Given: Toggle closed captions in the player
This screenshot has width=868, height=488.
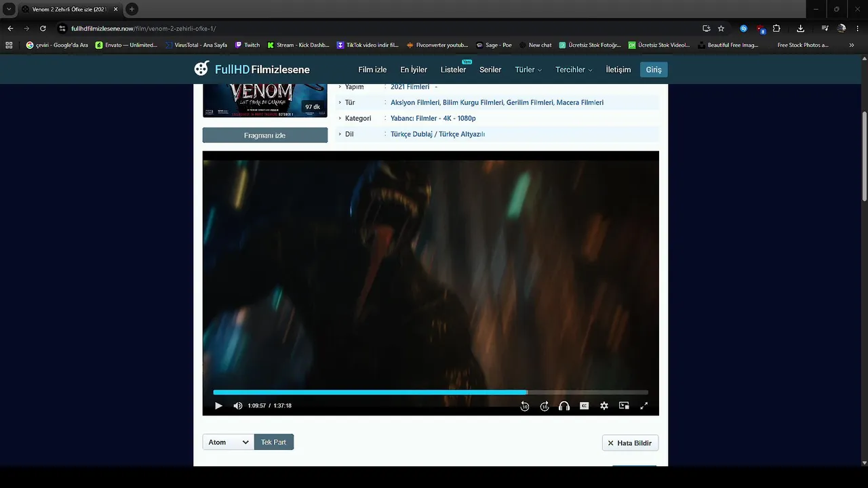Looking at the screenshot, I should tap(584, 406).
